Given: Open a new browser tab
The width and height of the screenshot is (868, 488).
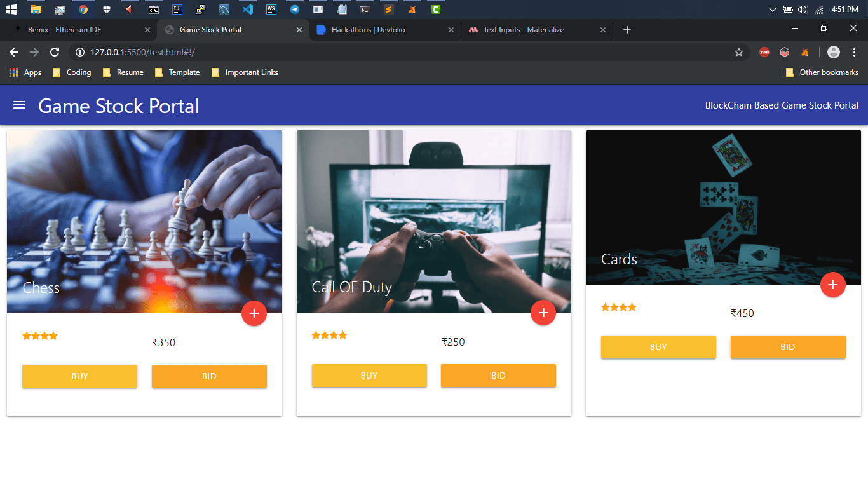Looking at the screenshot, I should (627, 30).
